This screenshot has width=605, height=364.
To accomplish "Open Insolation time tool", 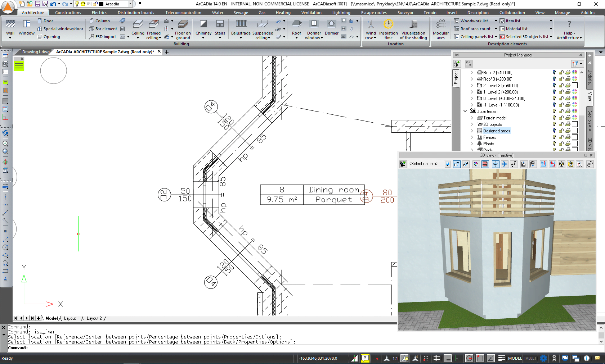I will pyautogui.click(x=388, y=29).
